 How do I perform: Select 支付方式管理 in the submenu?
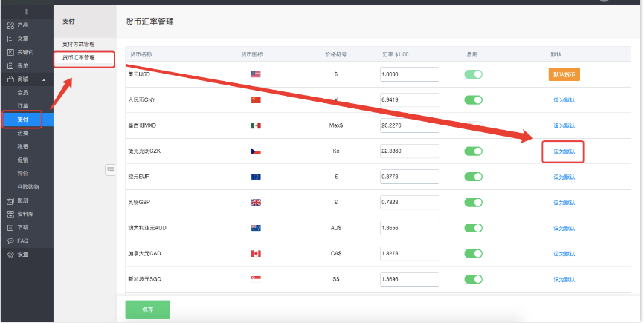(78, 45)
